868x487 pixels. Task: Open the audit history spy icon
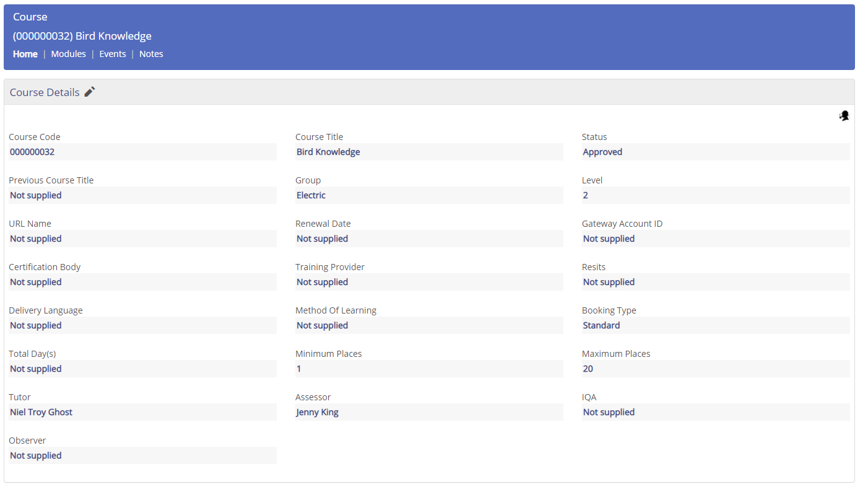click(x=844, y=116)
